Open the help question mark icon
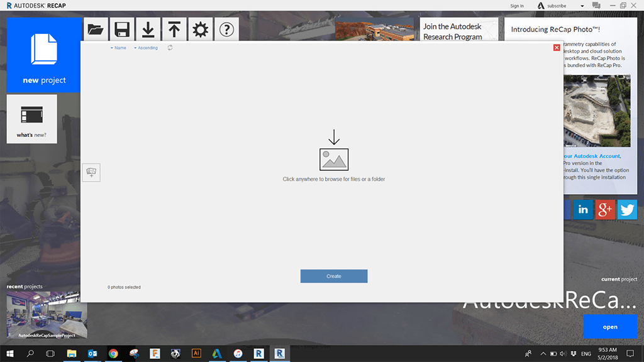Viewport: 644px width, 362px height. (x=226, y=30)
